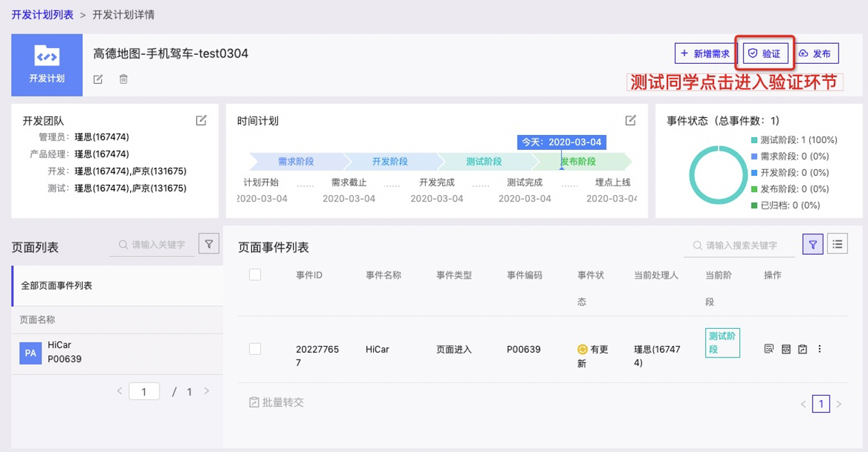View event detail icon for HiCar row
868x452 pixels.
point(769,349)
